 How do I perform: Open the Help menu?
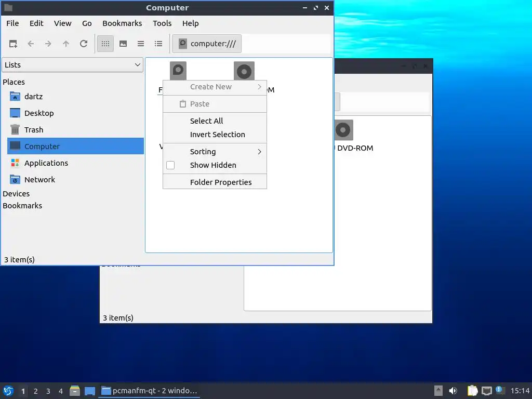[190, 23]
